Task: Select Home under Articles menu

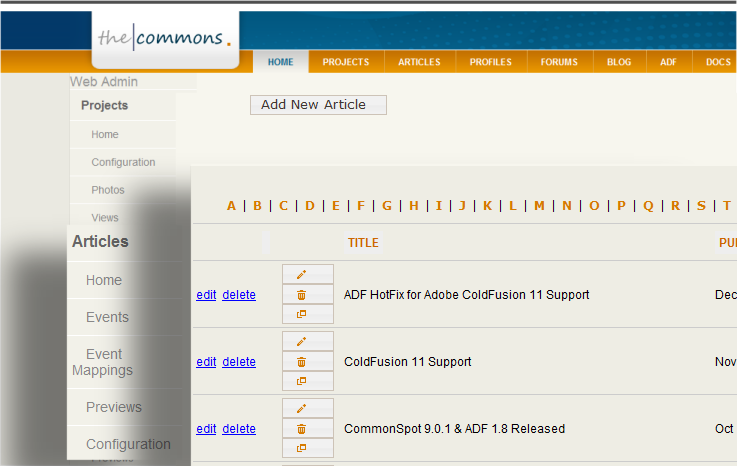Action: pyautogui.click(x=104, y=280)
